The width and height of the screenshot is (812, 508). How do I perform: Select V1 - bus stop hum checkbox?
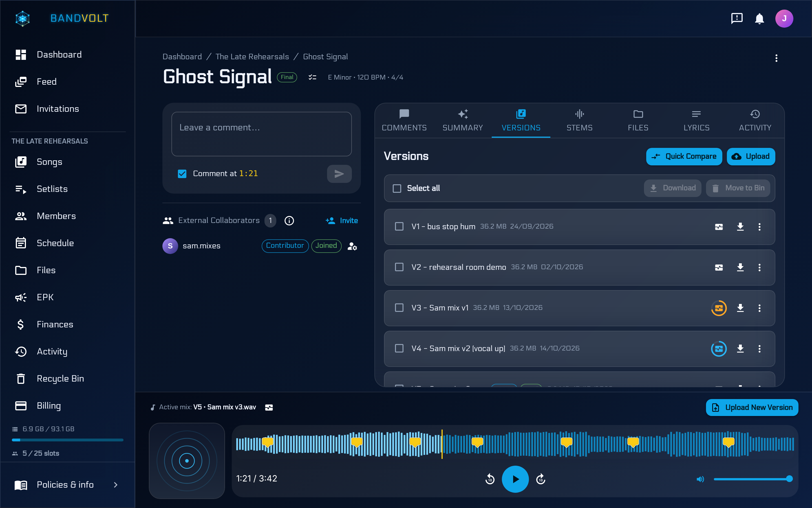pos(399,227)
